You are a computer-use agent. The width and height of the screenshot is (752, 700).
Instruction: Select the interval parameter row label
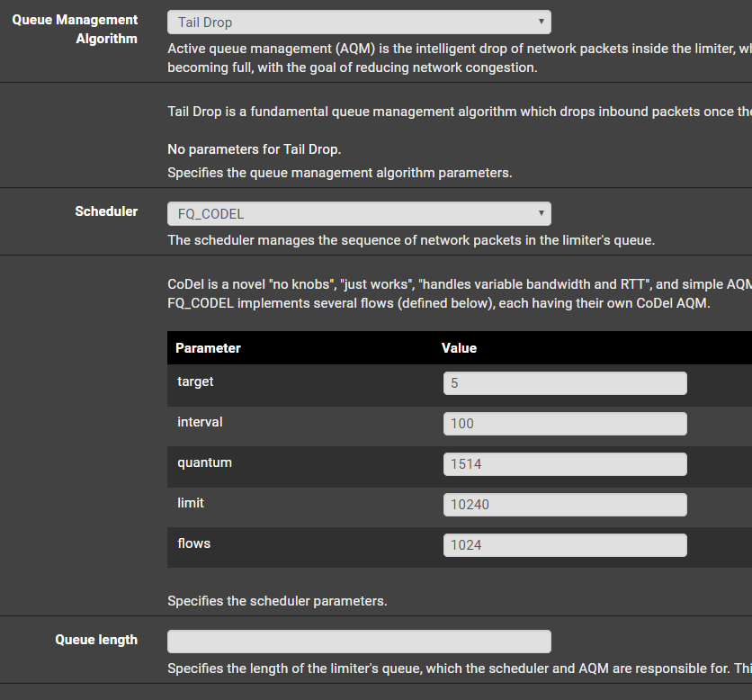[x=200, y=422]
